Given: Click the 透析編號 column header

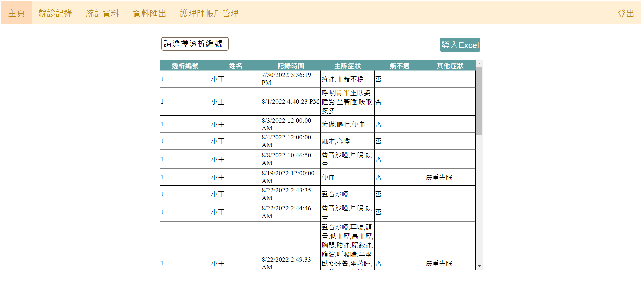Looking at the screenshot, I should point(185,66).
